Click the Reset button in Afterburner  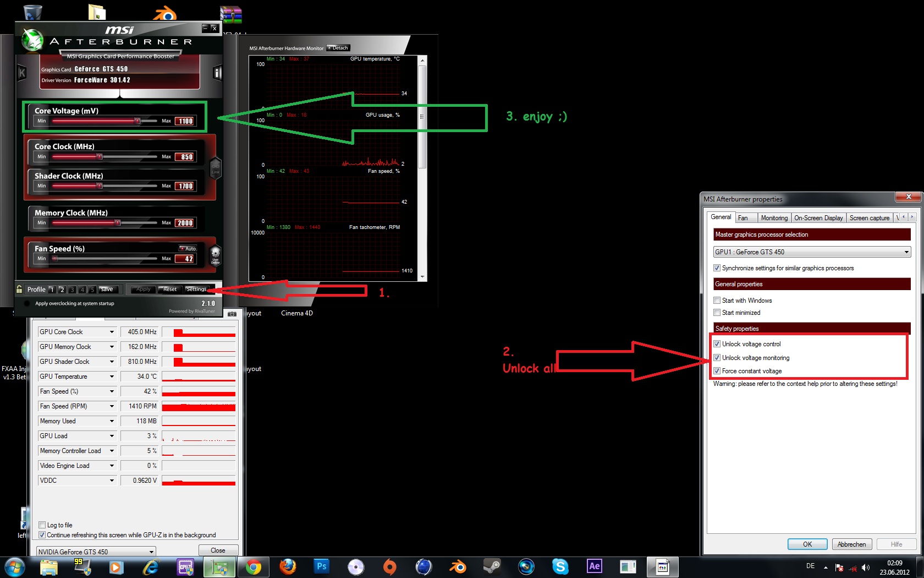[x=170, y=289]
